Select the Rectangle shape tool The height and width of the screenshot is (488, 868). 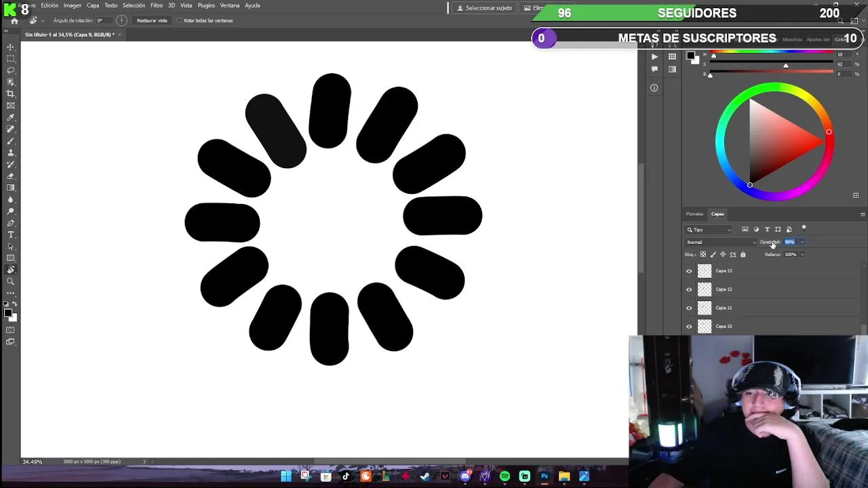click(11, 258)
